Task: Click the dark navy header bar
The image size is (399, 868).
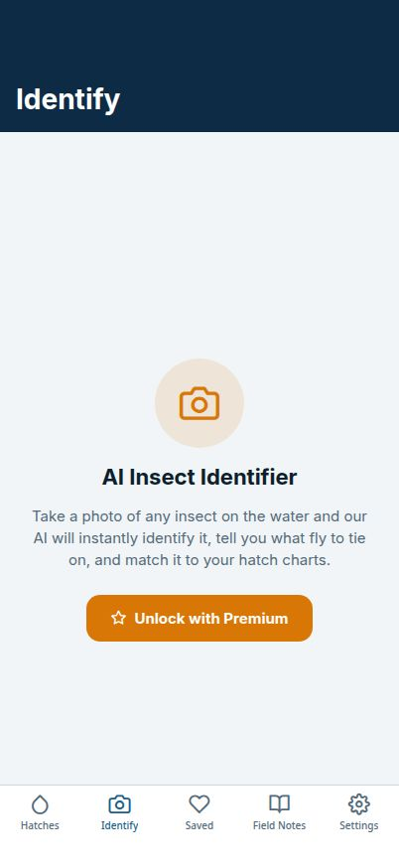Action: click(x=199, y=66)
